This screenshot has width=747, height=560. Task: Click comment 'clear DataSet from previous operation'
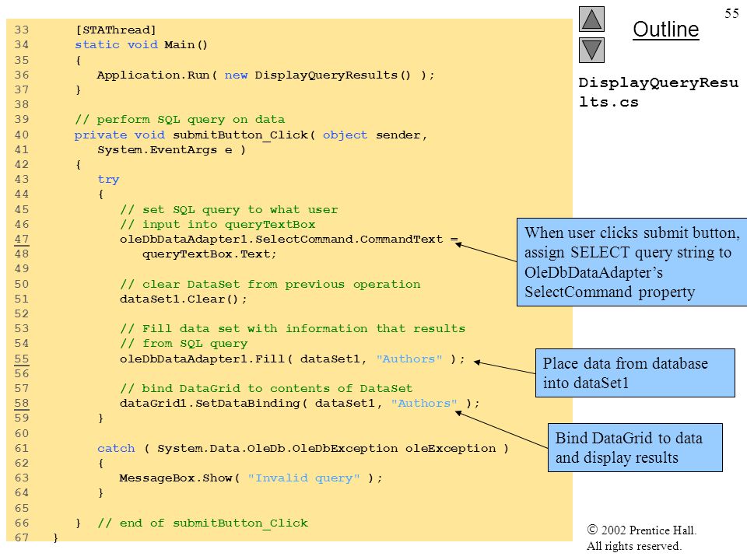(x=270, y=285)
